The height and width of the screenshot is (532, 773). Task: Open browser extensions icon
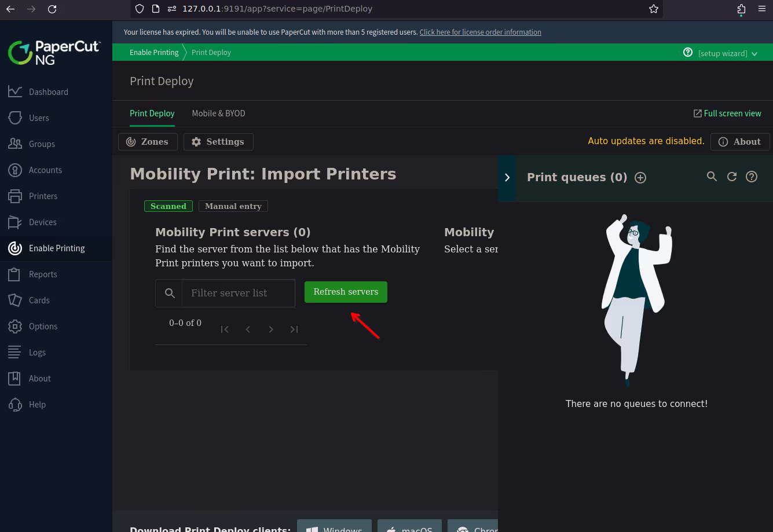click(x=742, y=9)
